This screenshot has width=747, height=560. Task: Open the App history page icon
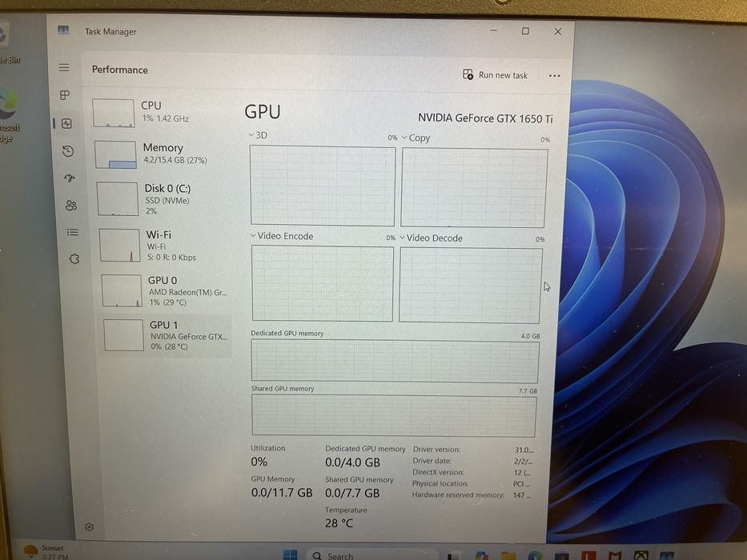pyautogui.click(x=68, y=151)
